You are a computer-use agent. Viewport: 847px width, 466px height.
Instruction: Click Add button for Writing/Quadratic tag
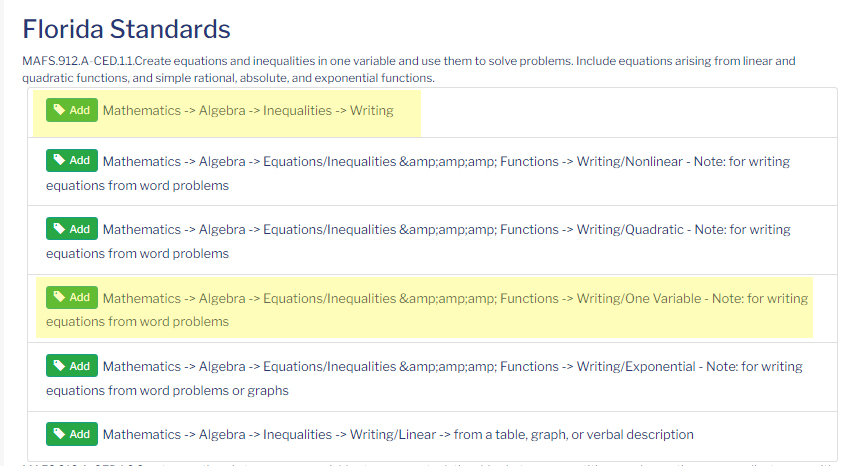[72, 229]
